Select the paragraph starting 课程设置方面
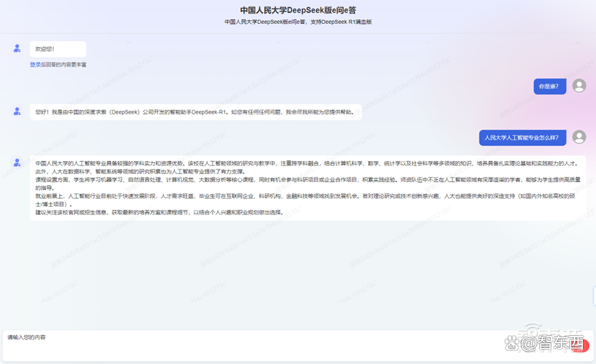 click(308, 183)
